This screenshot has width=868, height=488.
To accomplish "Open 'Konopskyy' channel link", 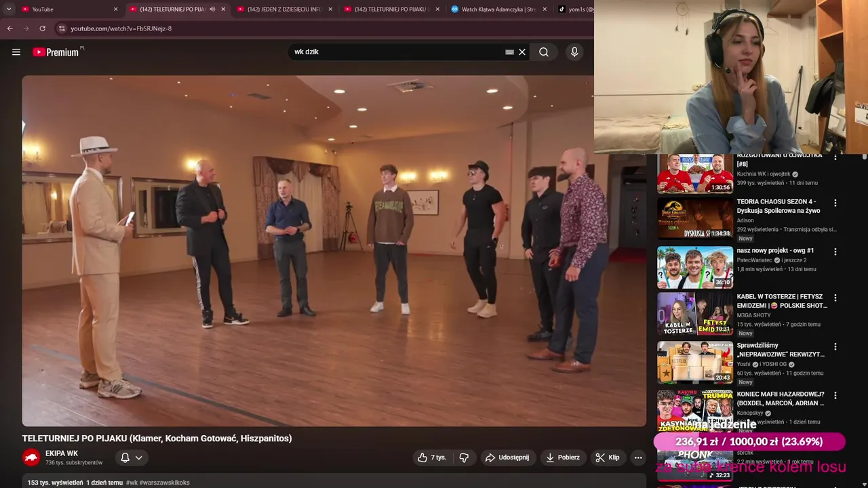I will [x=750, y=413].
